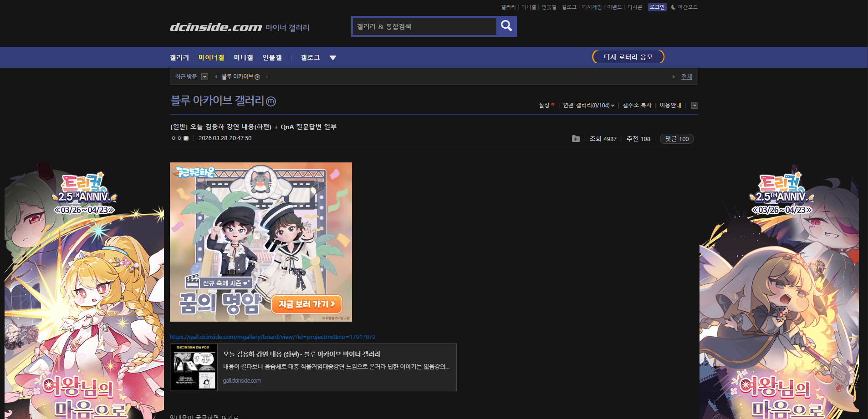
Task: Open the 인물갤 navigation tab
Action: tap(272, 58)
